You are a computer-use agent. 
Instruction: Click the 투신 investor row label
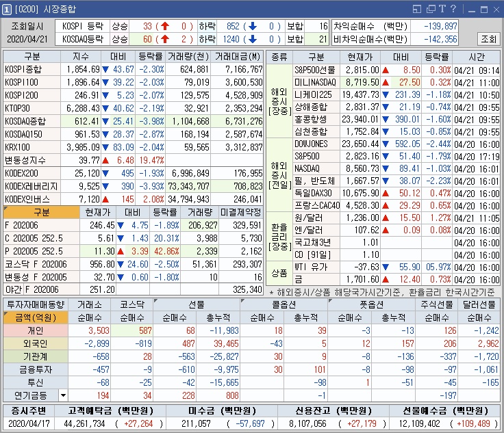click(36, 382)
